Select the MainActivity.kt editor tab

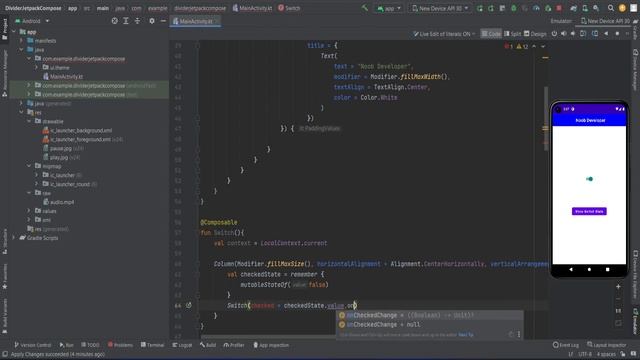click(x=196, y=21)
